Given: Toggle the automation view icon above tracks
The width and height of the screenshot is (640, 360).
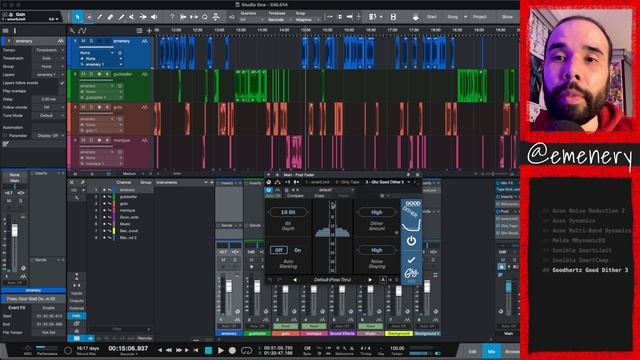Looking at the screenshot, I should click(x=82, y=31).
